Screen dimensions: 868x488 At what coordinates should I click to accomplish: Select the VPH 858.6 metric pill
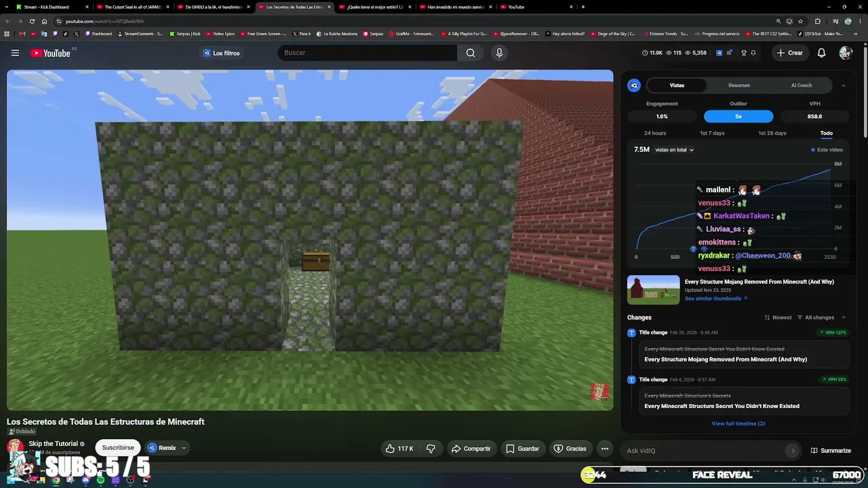pyautogui.click(x=815, y=117)
